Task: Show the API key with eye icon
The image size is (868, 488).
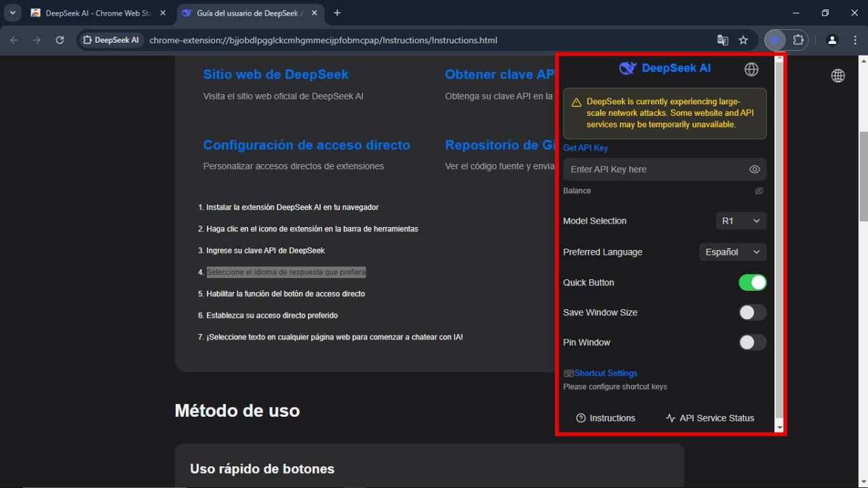Action: 754,169
